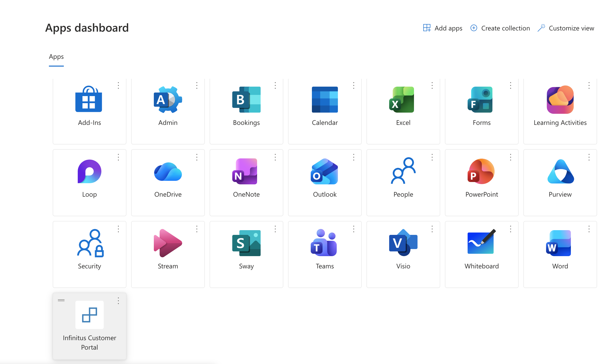Click the Infinitus Customer Portal label text
This screenshot has height=364, width=603.
point(89,343)
